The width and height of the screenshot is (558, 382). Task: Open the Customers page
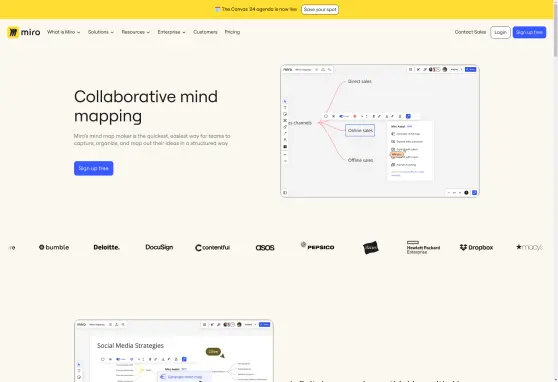(x=205, y=32)
